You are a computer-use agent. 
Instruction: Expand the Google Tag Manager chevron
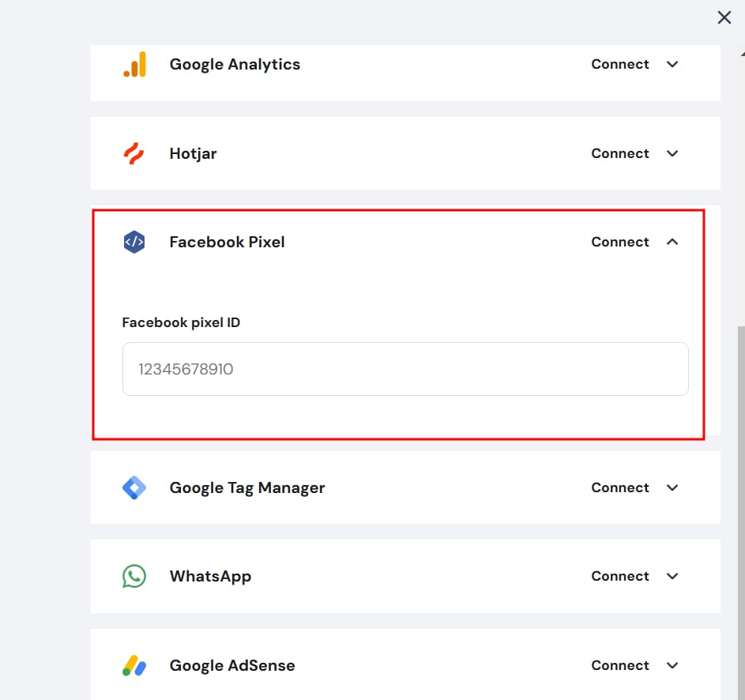(672, 487)
